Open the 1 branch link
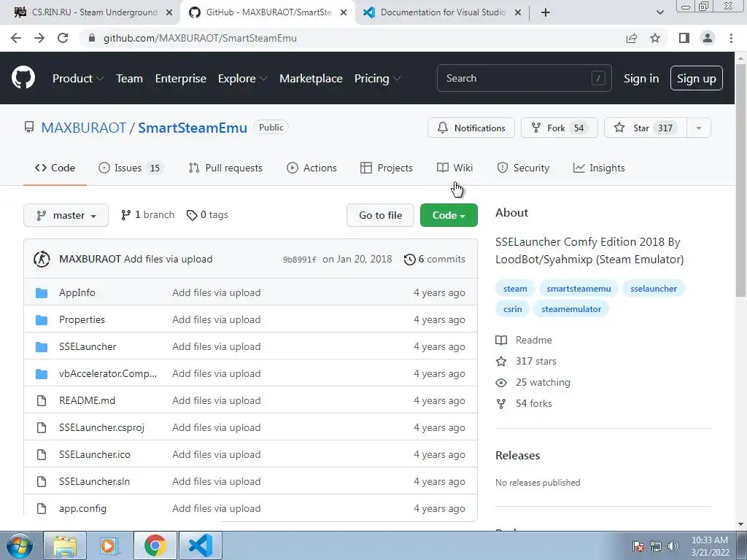Viewport: 747px width, 560px height. coord(147,215)
